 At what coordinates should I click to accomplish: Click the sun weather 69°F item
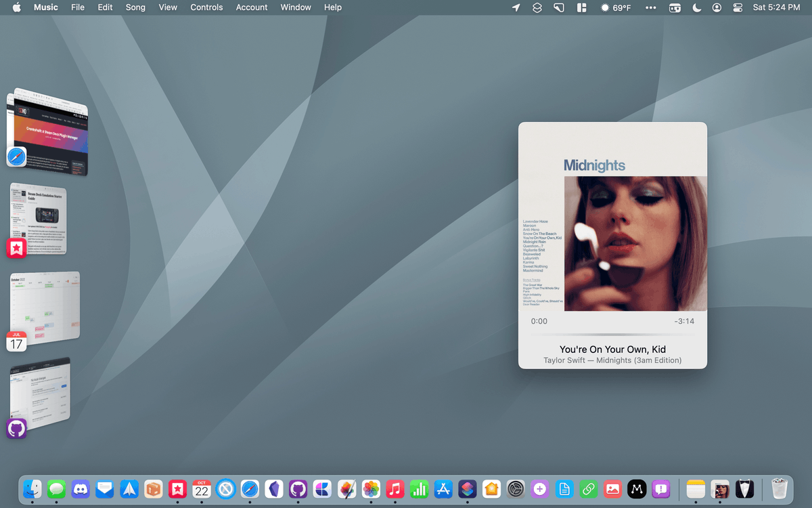pyautogui.click(x=616, y=7)
